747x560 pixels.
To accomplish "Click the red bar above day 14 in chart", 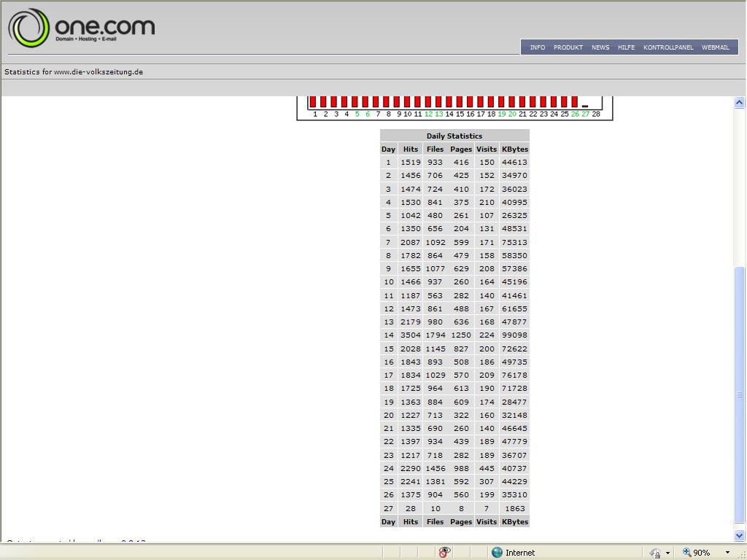I will coord(449,101).
